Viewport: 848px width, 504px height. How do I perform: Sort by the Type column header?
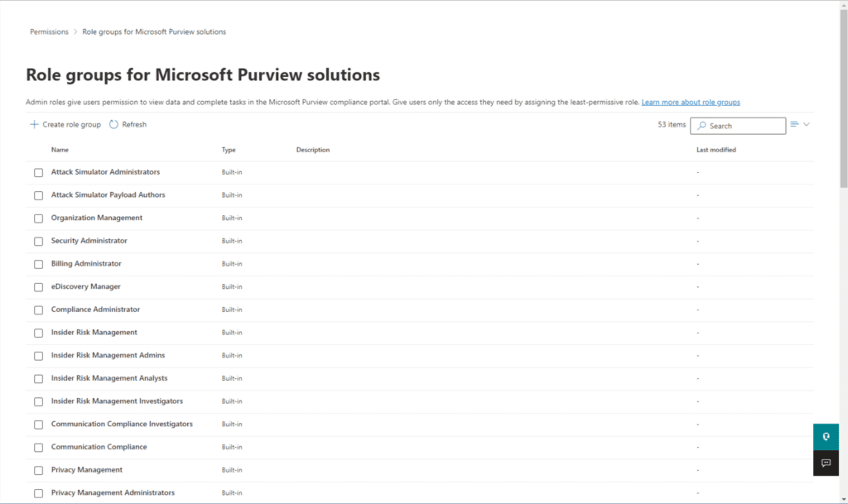[229, 150]
